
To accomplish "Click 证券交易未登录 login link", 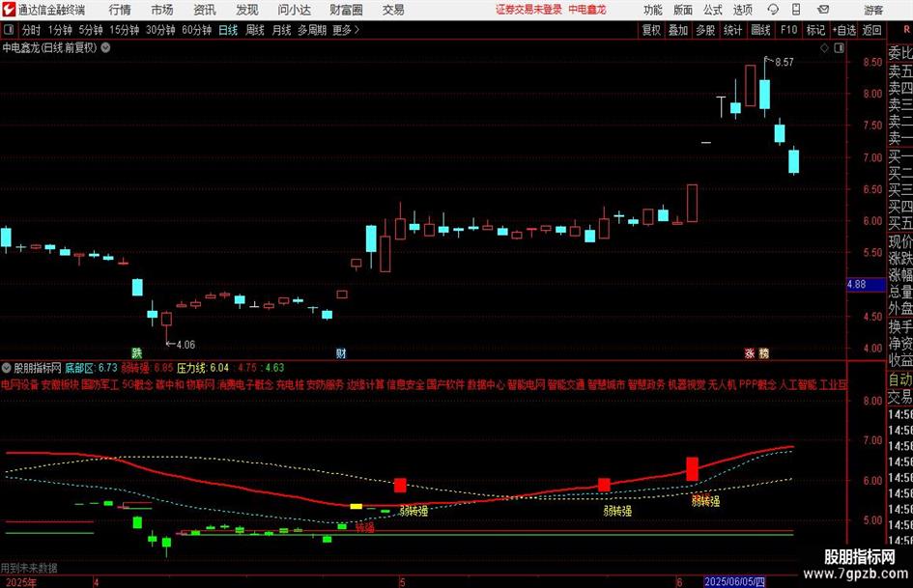I will (x=528, y=10).
